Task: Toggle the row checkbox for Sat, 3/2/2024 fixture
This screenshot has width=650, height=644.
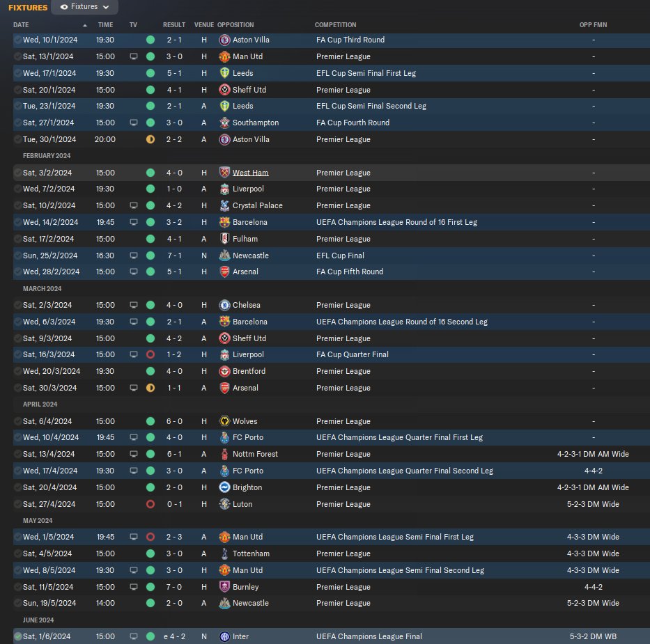Action: pos(18,172)
